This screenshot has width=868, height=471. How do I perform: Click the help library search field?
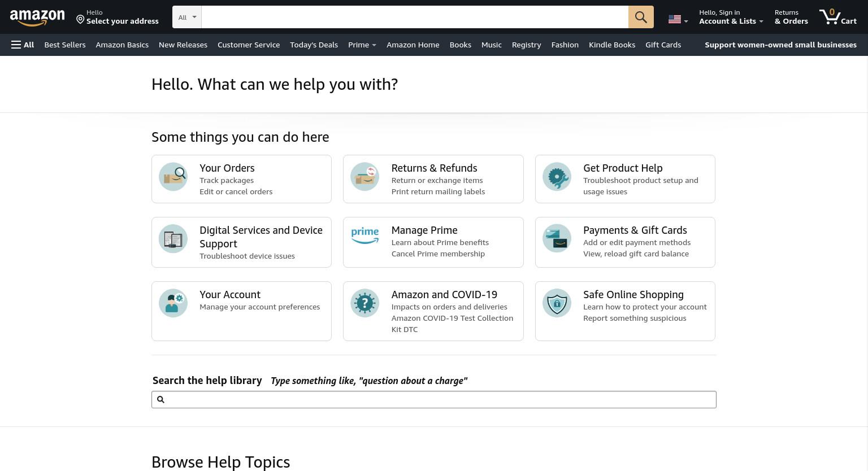tap(433, 399)
